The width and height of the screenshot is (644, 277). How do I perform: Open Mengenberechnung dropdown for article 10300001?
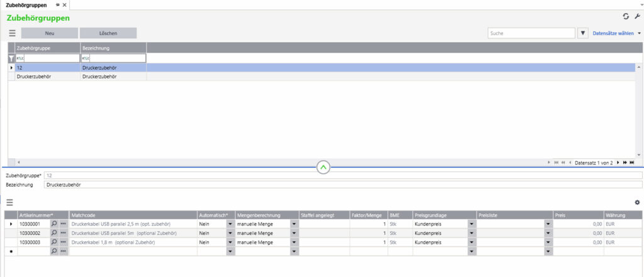[x=294, y=224]
